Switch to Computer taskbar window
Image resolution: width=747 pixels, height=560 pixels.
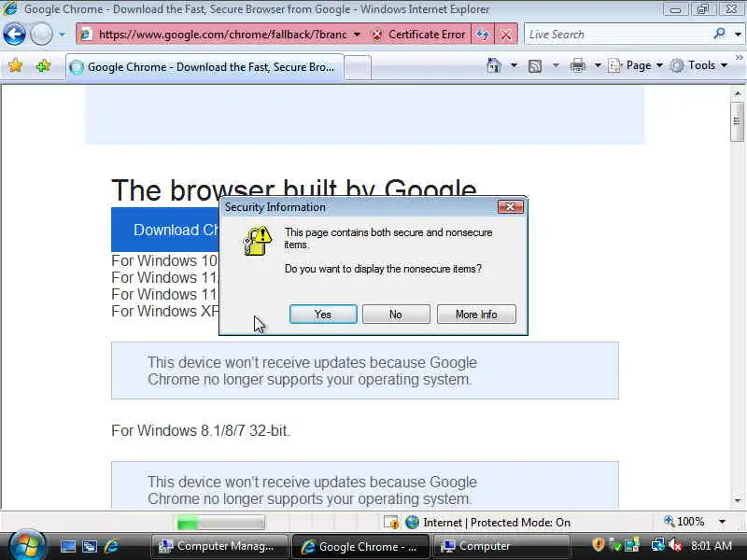(501, 546)
